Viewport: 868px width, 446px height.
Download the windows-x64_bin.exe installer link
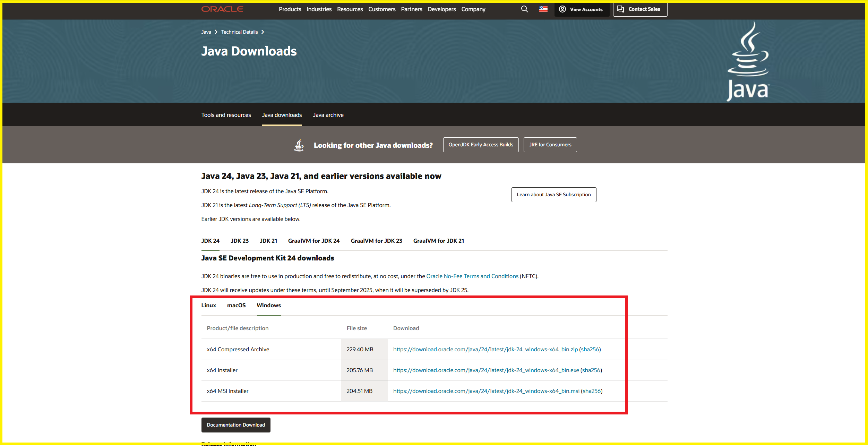[x=486, y=370]
